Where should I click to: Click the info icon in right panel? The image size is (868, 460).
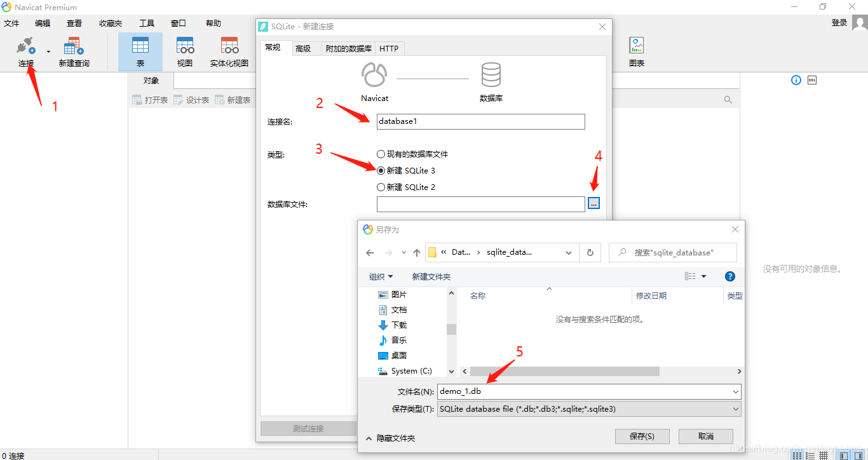tap(796, 80)
